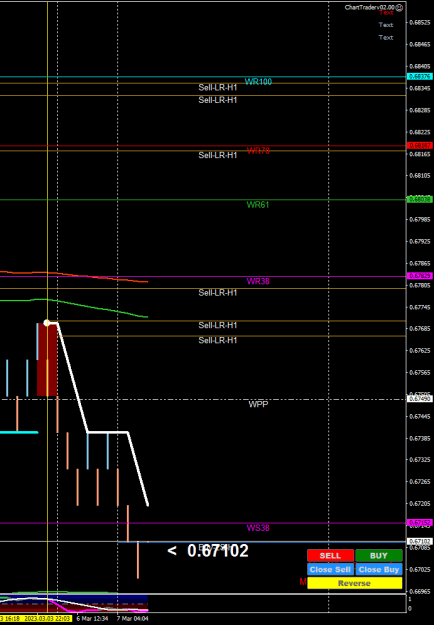Screen dimensions: 434x625
Task: Click the large 0.67102 price text
Action: pyautogui.click(x=218, y=551)
